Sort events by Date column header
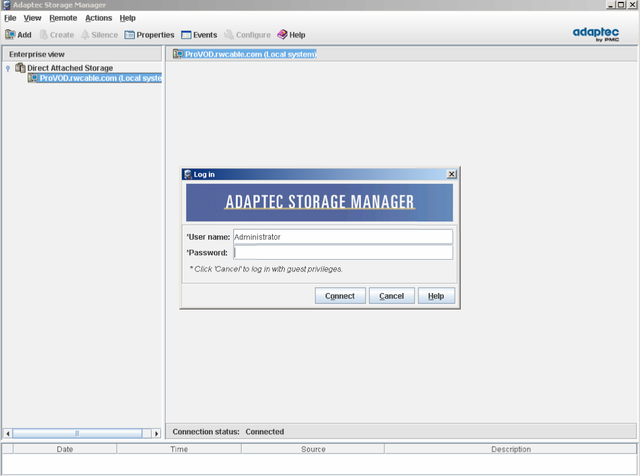The width and height of the screenshot is (640, 476). pyautogui.click(x=65, y=449)
